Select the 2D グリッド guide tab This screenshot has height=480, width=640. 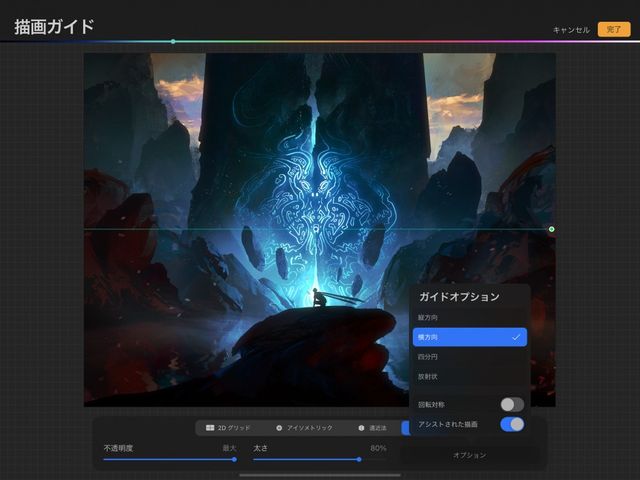[x=228, y=428]
